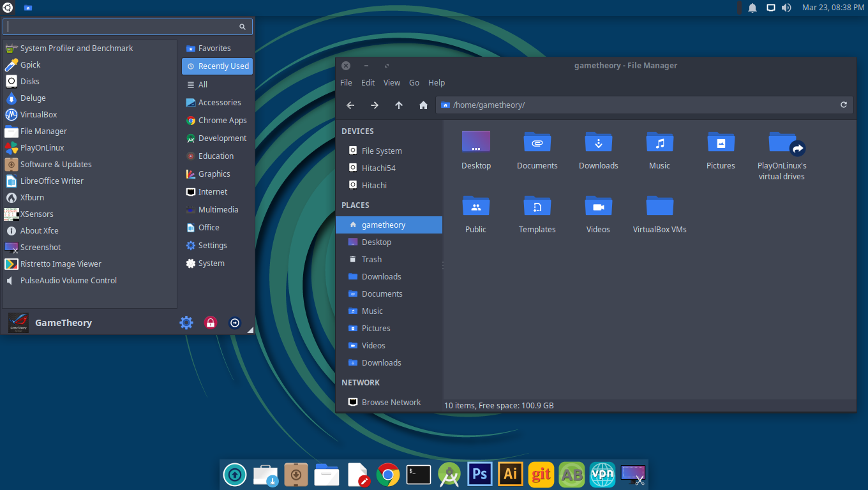Open the View menu
868x490 pixels.
pyautogui.click(x=392, y=83)
